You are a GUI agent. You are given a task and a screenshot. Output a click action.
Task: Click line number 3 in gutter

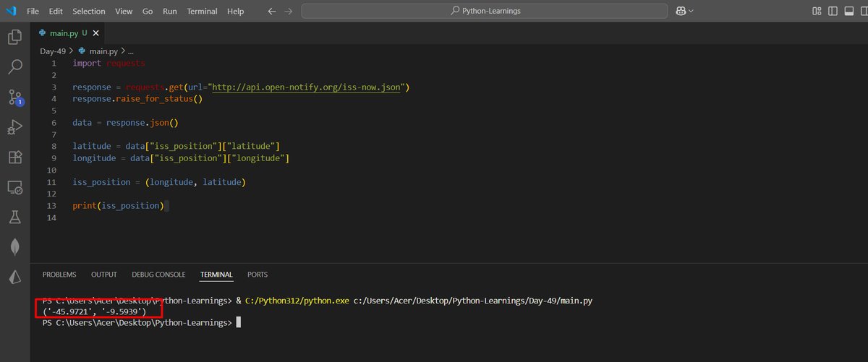pyautogui.click(x=54, y=87)
